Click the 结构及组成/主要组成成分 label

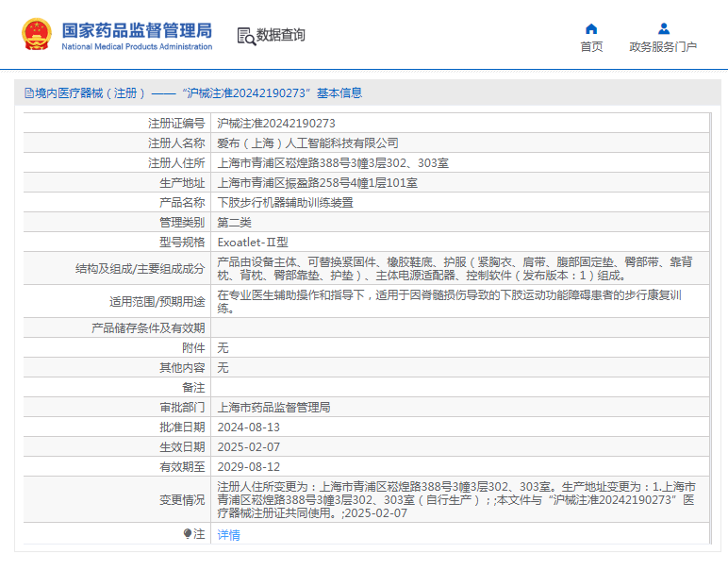click(140, 269)
